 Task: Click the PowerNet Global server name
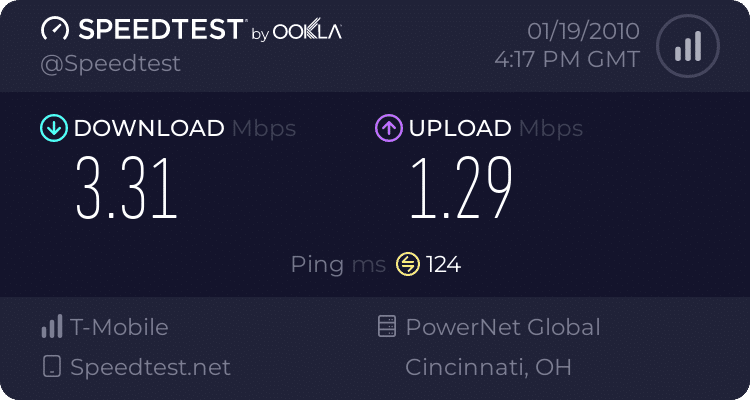[x=503, y=327]
